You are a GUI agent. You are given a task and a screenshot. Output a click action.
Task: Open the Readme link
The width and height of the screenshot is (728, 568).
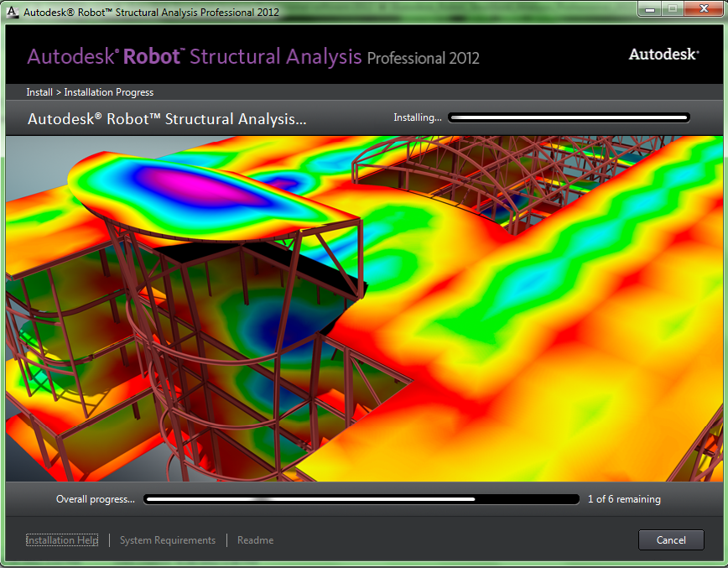255,540
